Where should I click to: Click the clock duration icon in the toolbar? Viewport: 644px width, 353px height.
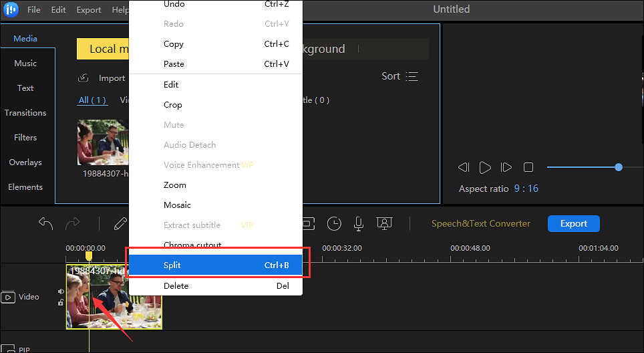[x=334, y=223]
